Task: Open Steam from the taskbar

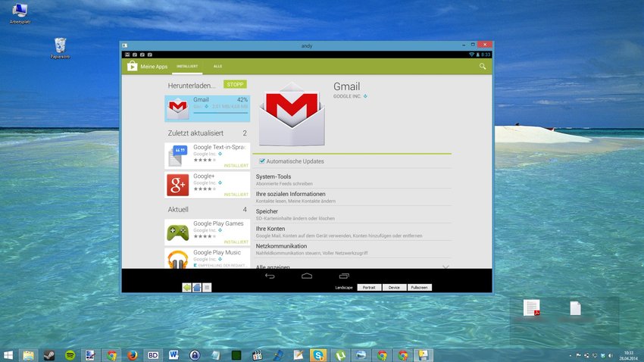Action: [x=49, y=355]
